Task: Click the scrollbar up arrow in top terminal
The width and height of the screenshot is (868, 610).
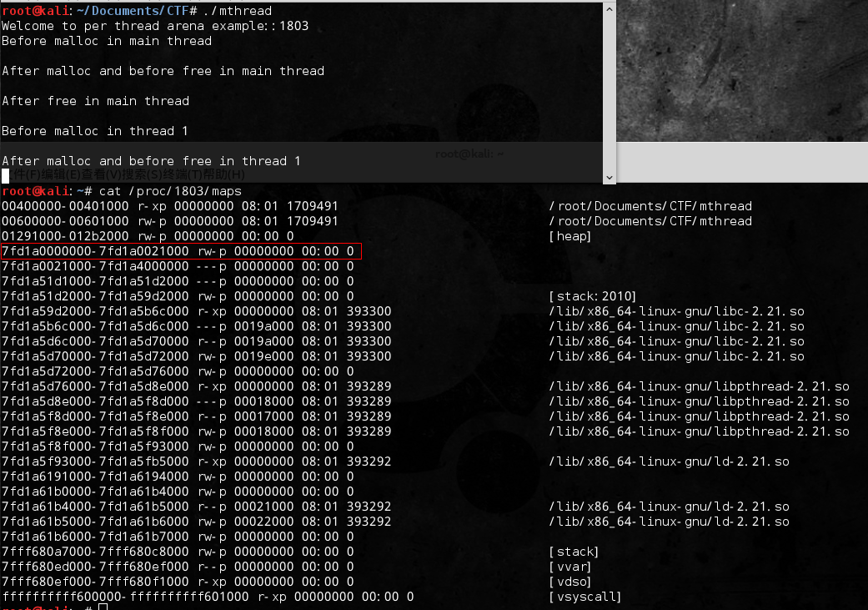Action: [x=609, y=8]
